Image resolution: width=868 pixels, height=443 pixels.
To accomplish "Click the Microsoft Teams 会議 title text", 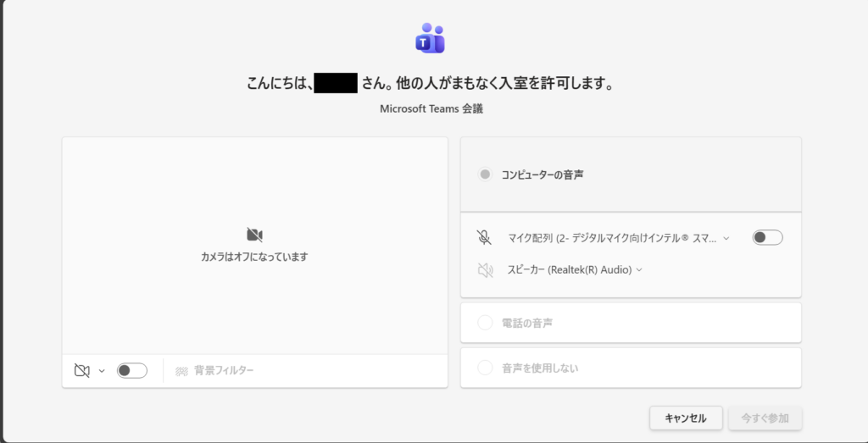I will tap(431, 108).
